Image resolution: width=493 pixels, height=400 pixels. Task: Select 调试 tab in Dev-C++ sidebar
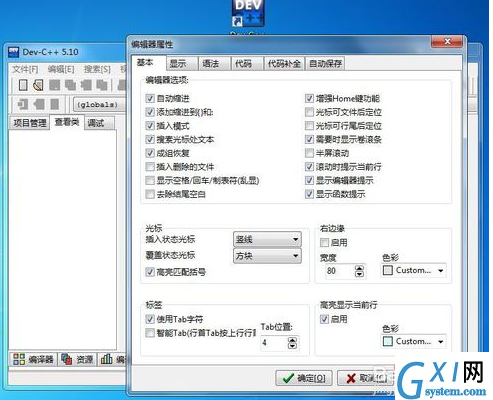99,123
